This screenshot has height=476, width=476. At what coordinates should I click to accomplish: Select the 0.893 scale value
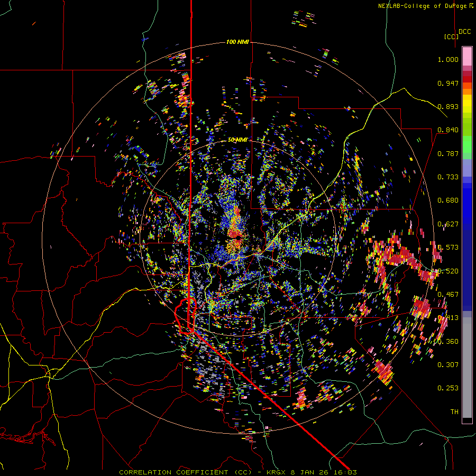click(x=448, y=106)
